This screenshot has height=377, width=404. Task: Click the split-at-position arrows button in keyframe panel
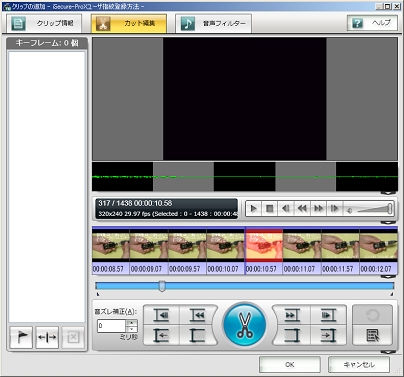pos(47,337)
